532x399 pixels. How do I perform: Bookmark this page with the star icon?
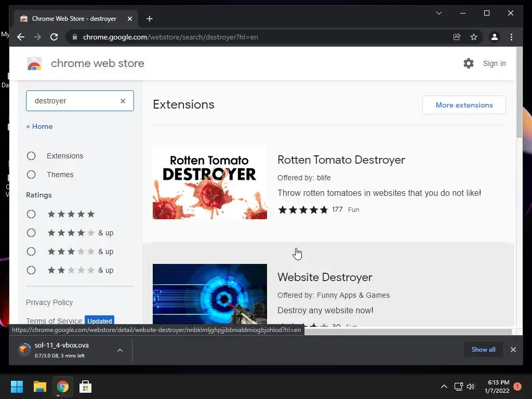(x=474, y=37)
